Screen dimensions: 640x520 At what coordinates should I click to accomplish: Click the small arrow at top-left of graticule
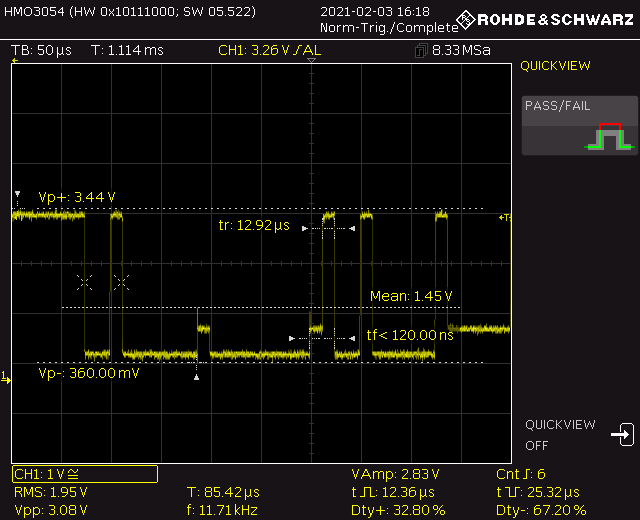click(15, 61)
